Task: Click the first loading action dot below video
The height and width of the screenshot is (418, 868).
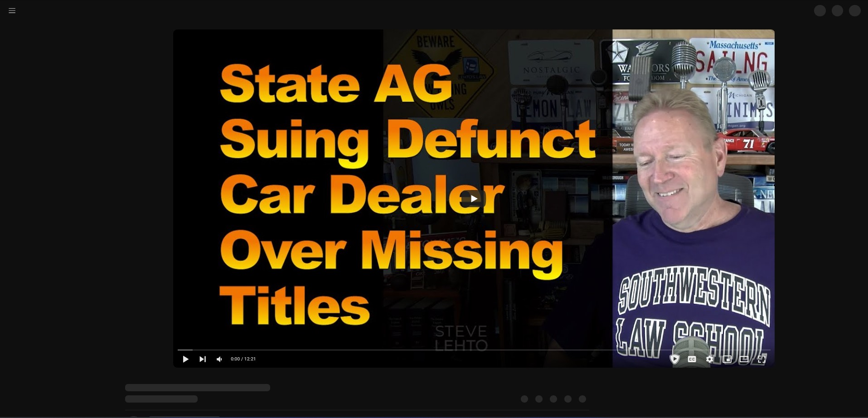Action: point(524,399)
